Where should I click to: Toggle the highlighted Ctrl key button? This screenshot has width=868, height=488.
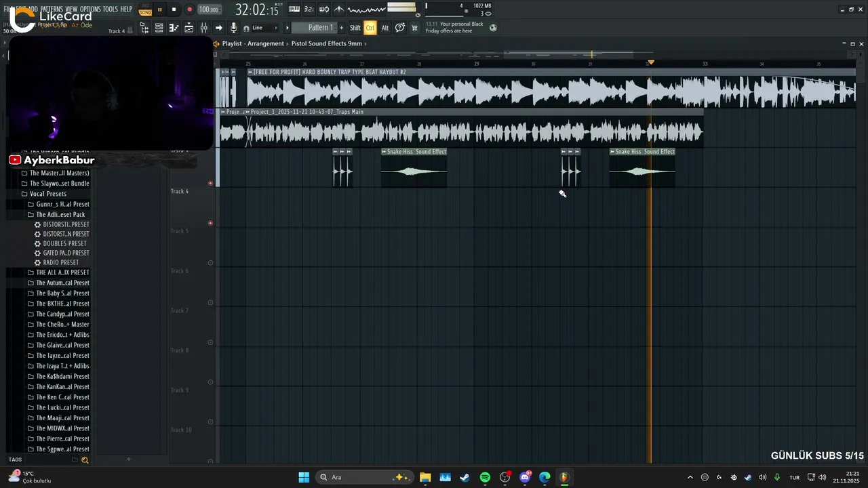point(370,28)
